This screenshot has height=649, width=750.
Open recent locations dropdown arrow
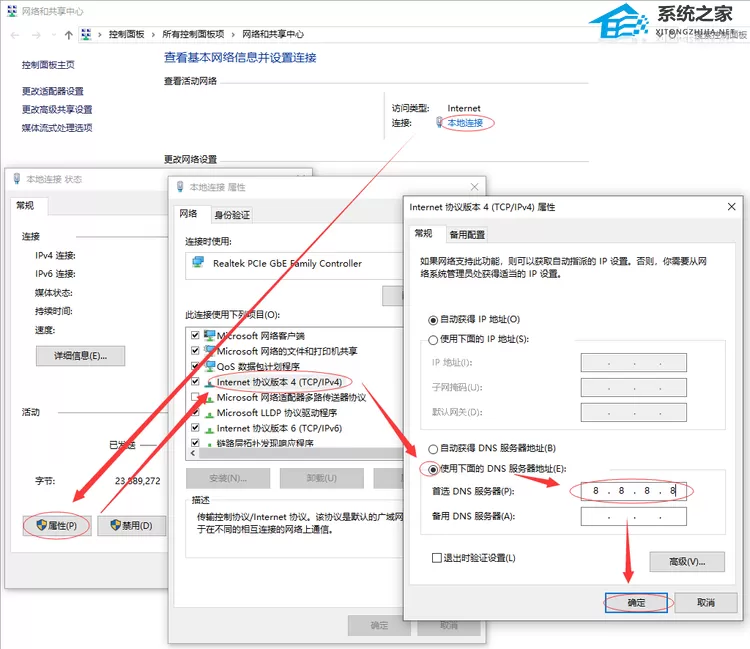pos(54,35)
